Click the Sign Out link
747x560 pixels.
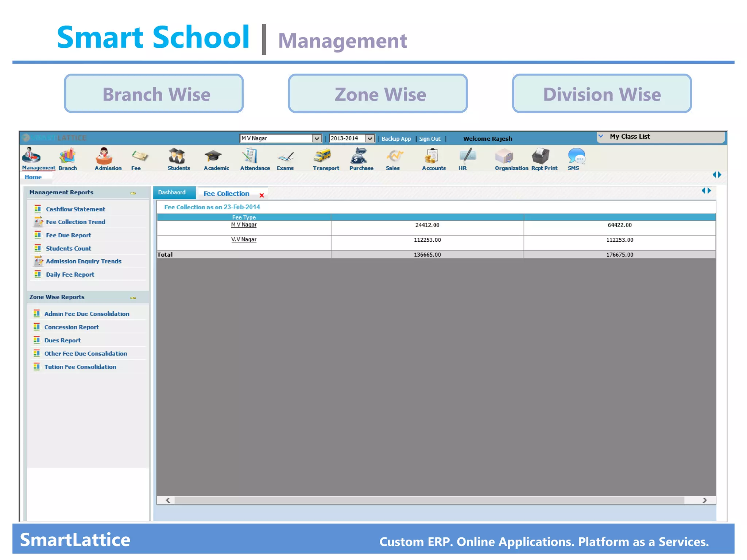[x=430, y=139]
